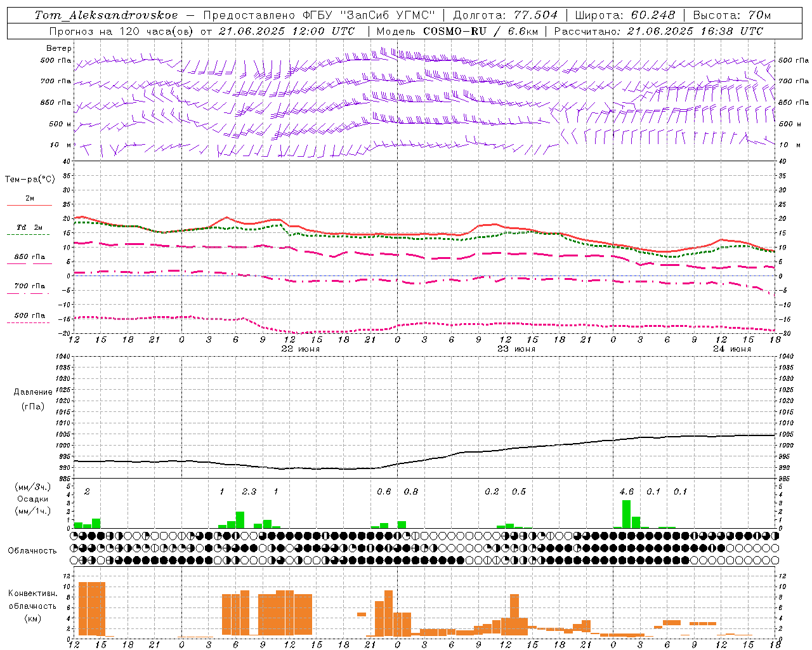Click the Давление pressure panel label
The image size is (812, 650).
click(33, 392)
